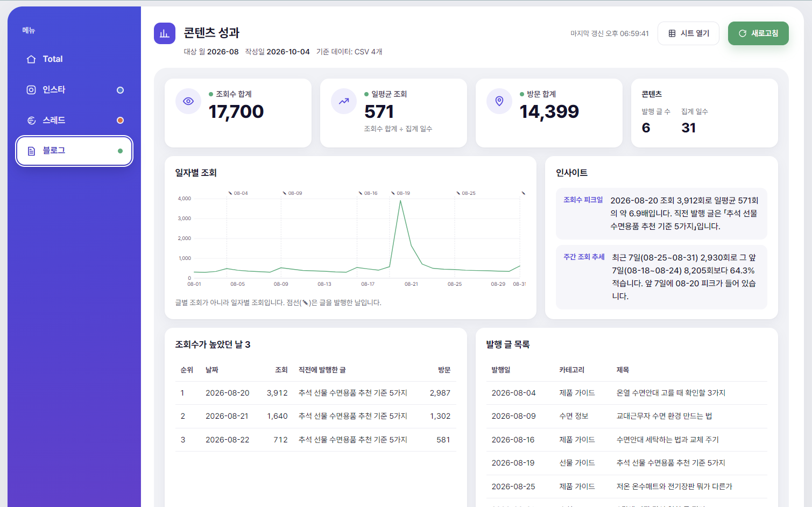Screen dimensions: 812x507
Task: Click the trend arrow icon in 일평균 조회 card
Action: pos(344,101)
